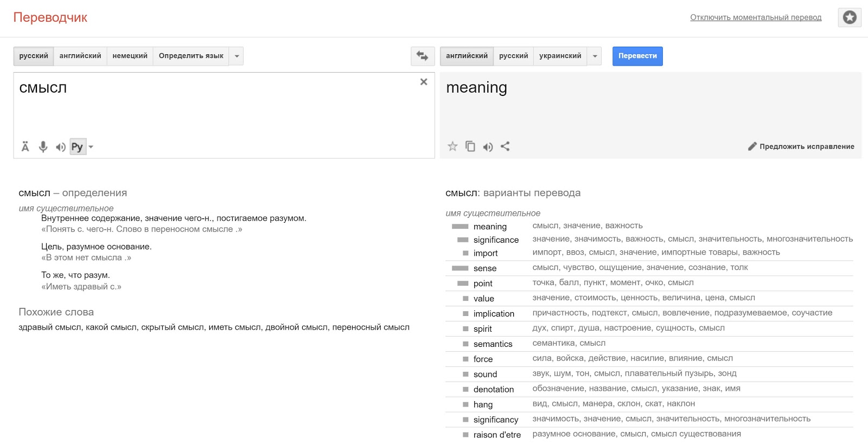Select английский as source language
868x445 pixels.
click(80, 56)
